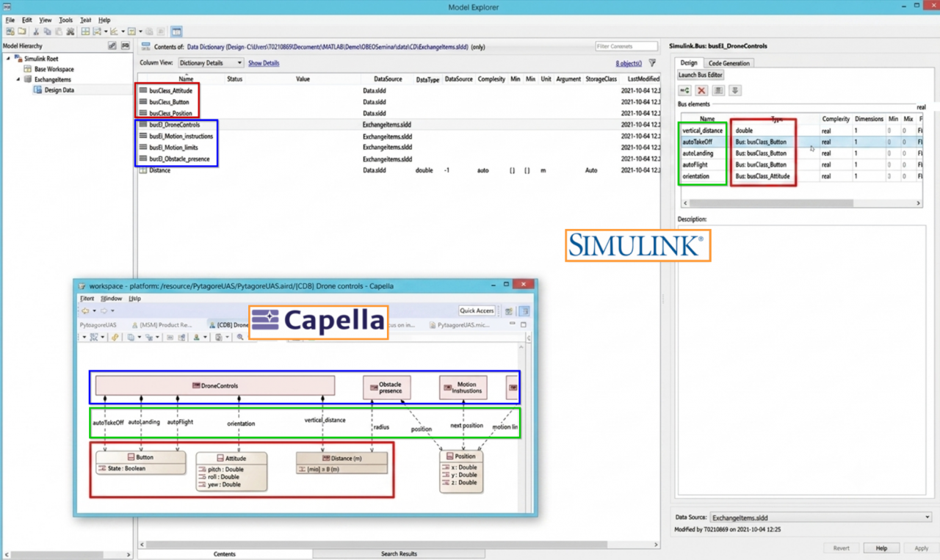Click the Capella back arrow icon
This screenshot has height=560, width=940.
coord(85,310)
